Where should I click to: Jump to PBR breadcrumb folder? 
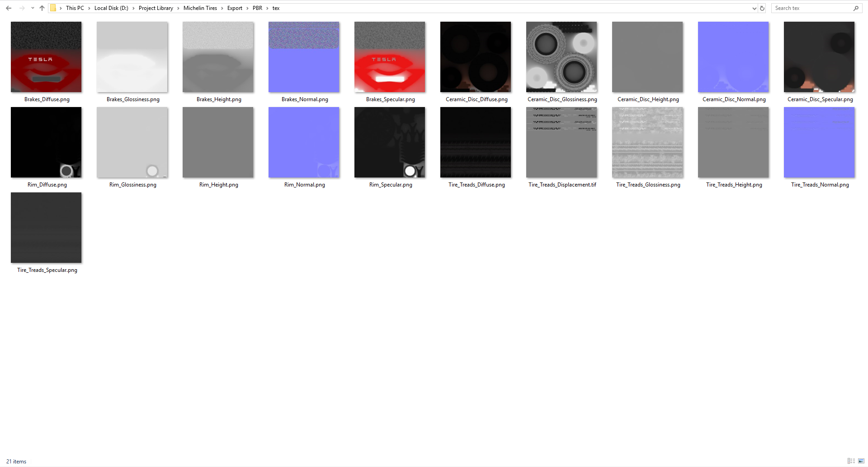tap(257, 8)
